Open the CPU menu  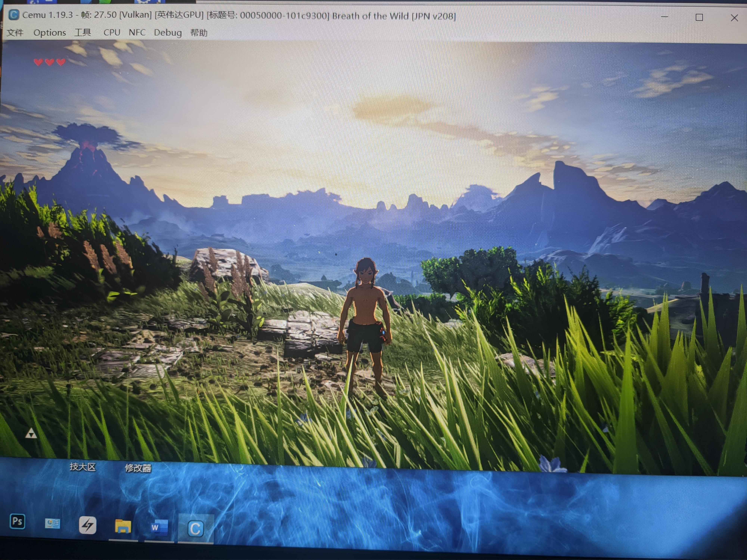(x=112, y=33)
